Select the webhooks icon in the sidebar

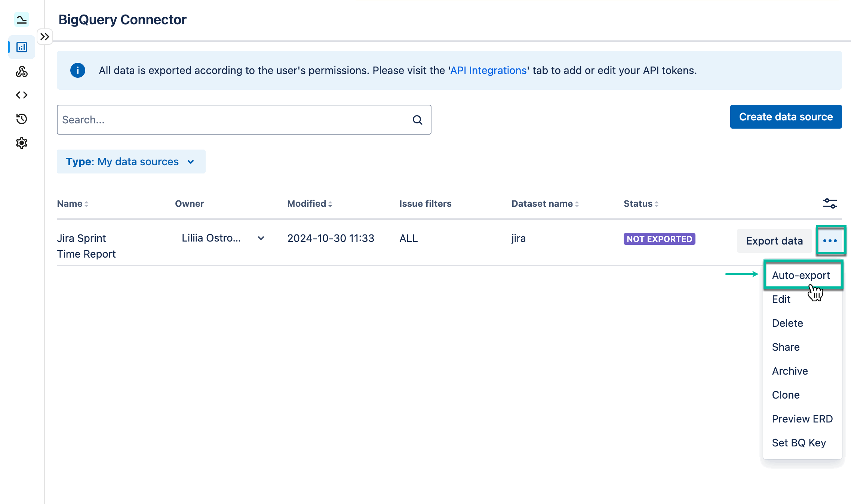(21, 72)
